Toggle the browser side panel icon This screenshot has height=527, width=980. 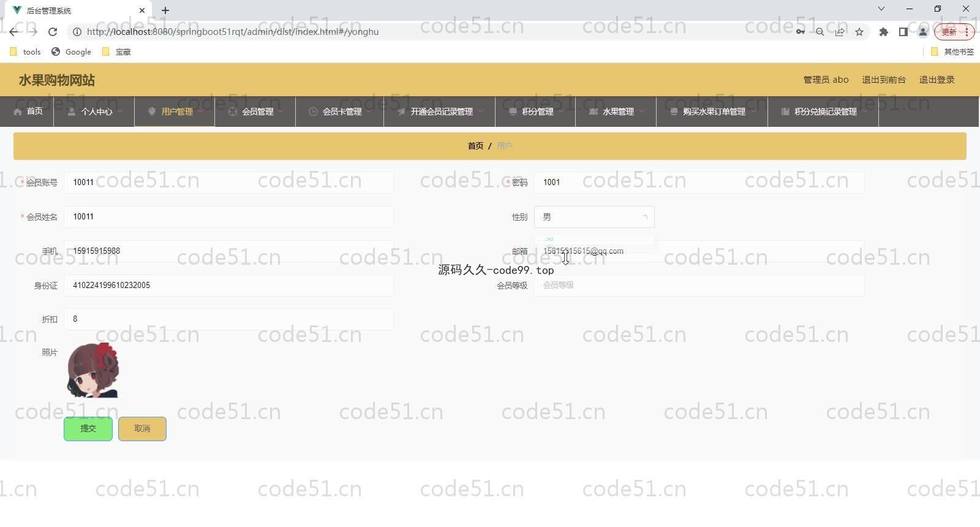903,32
